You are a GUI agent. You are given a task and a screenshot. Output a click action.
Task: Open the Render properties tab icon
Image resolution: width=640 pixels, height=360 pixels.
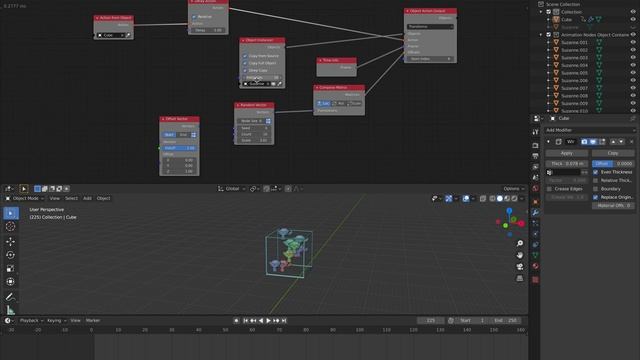[x=536, y=145]
